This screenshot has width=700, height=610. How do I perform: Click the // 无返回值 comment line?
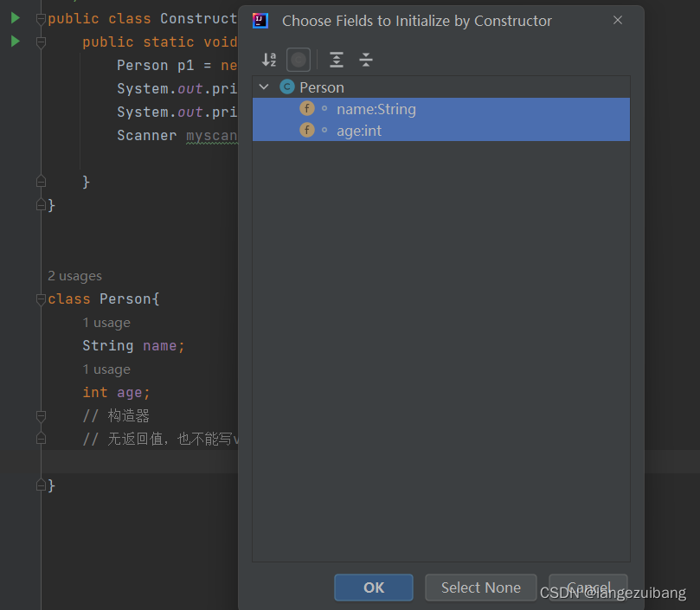[x=160, y=439]
